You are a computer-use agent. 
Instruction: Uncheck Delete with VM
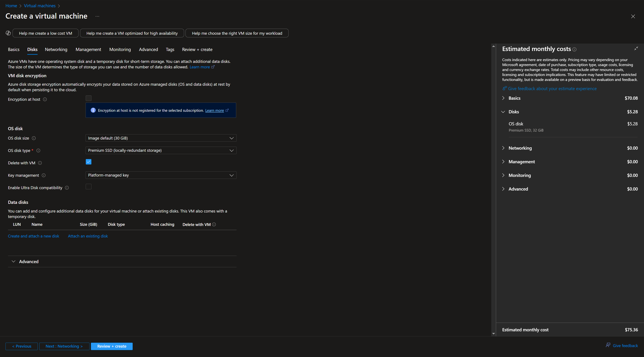click(x=88, y=162)
